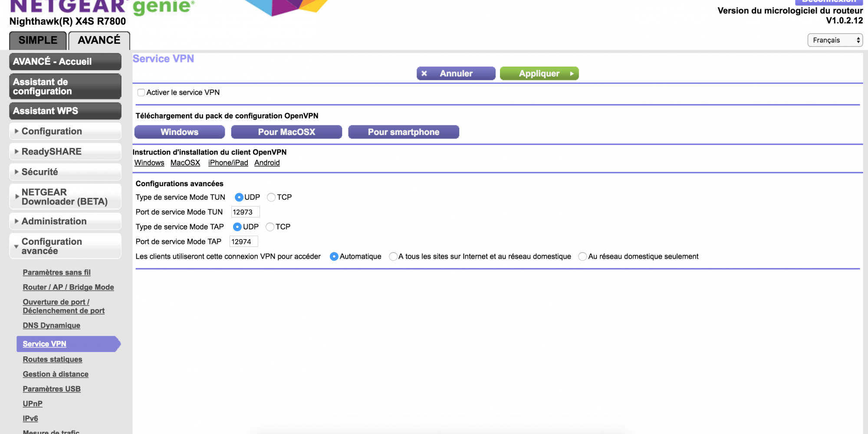Click the Déconnexion button

pos(829,2)
